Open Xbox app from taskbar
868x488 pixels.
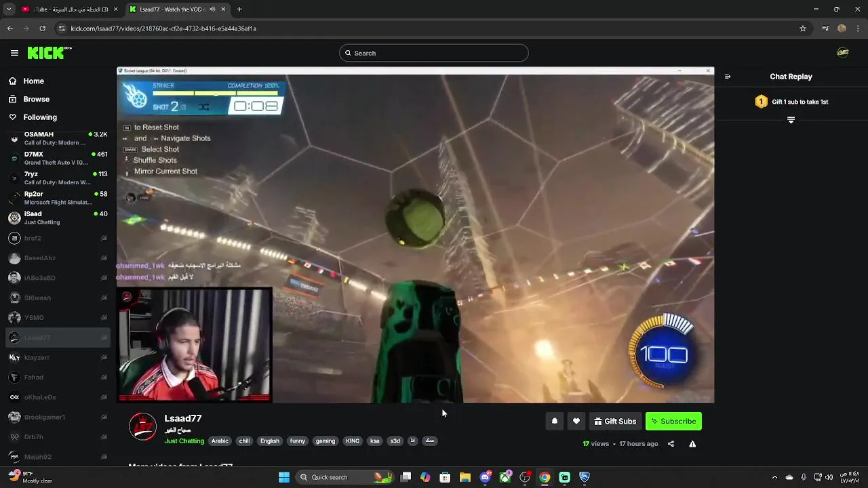pos(505,477)
